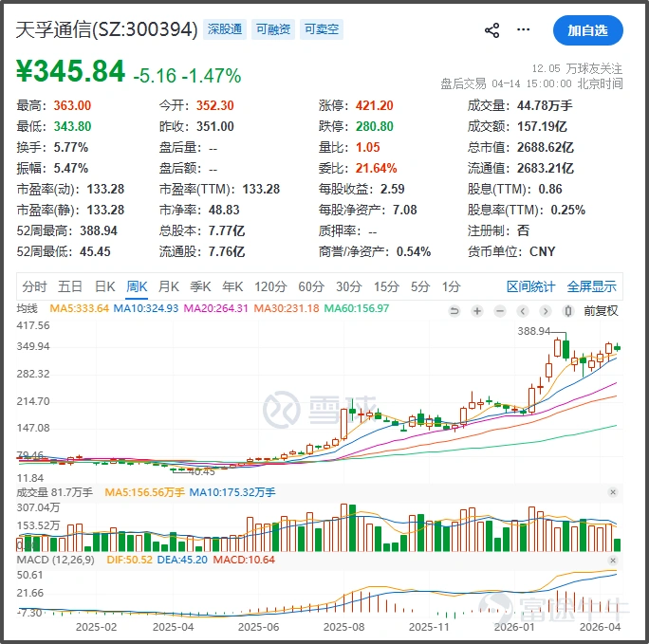Viewport: 649px width, 644px height.
Task: Click the 2025-08 date axis label
Action: pyautogui.click(x=343, y=627)
